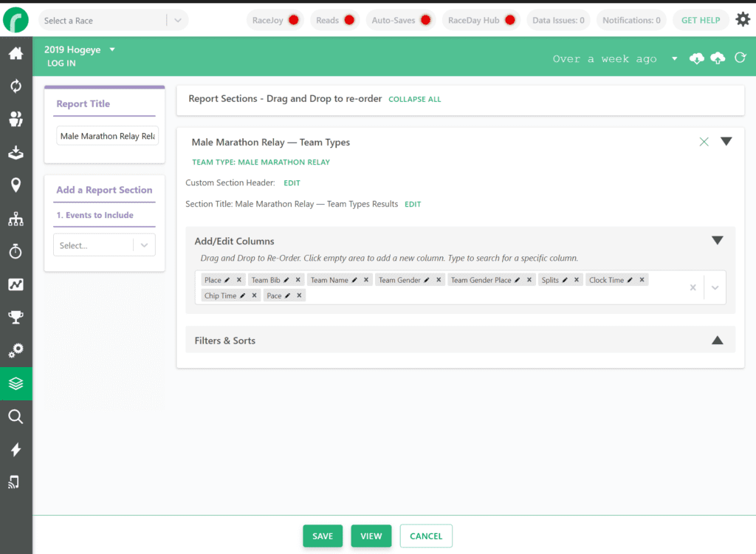Edit the Custom Section Header
Viewport: 756px width, 554px height.
point(292,183)
